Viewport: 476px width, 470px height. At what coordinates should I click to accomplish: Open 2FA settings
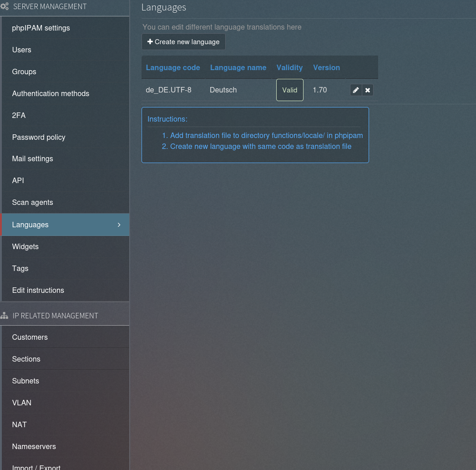pyautogui.click(x=19, y=116)
